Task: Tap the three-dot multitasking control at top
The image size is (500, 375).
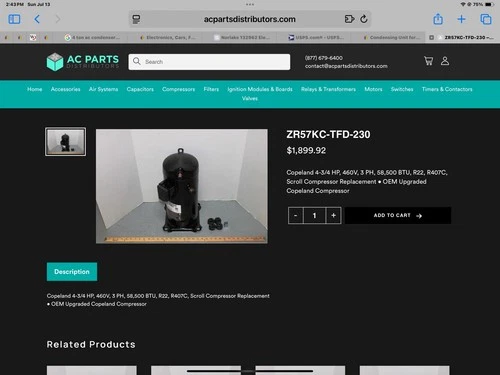Action: (x=250, y=4)
